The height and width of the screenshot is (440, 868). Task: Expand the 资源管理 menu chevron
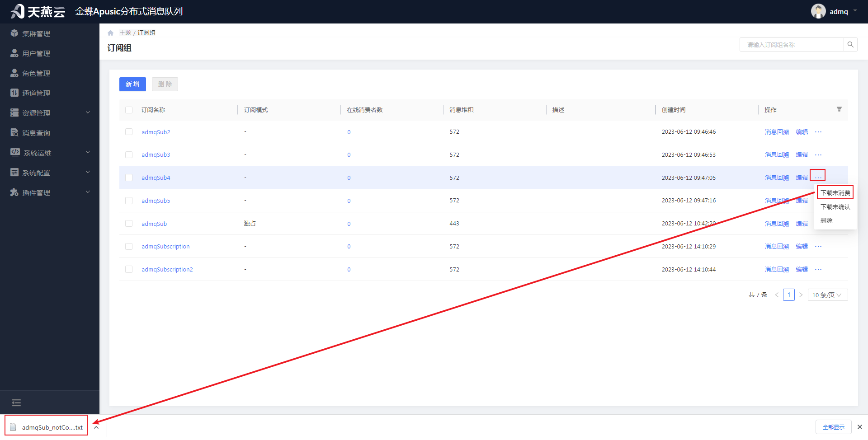point(88,112)
